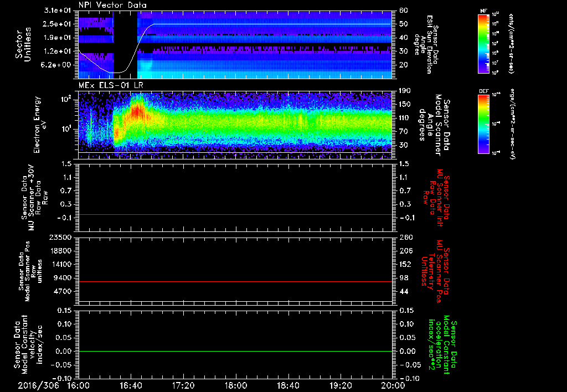Viewport: 567px width, 392px height.
Task: Click the red line in MU Scanner +30V plot
Action: coord(235,214)
